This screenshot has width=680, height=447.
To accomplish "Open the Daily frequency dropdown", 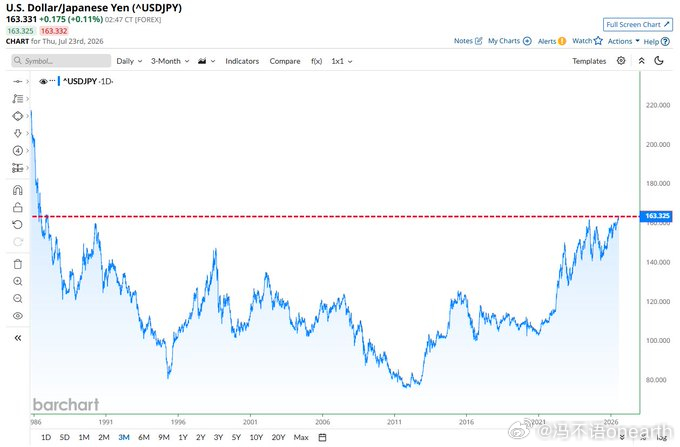I will point(129,61).
